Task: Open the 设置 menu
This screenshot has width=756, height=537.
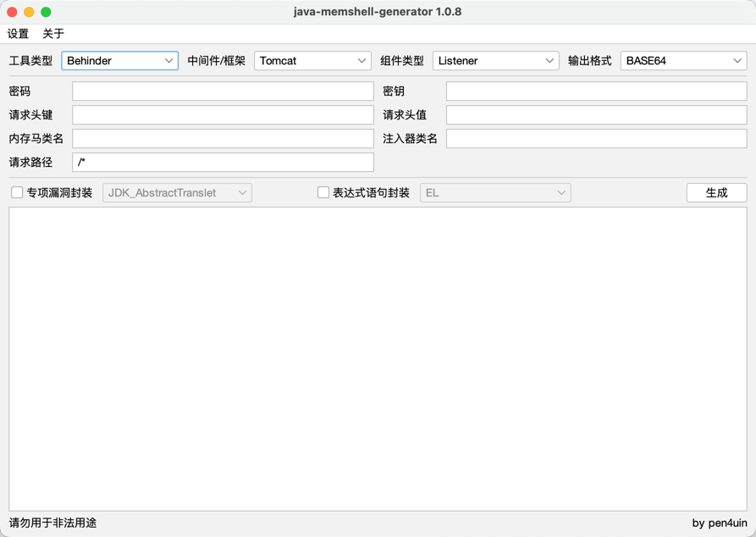Action: [19, 34]
